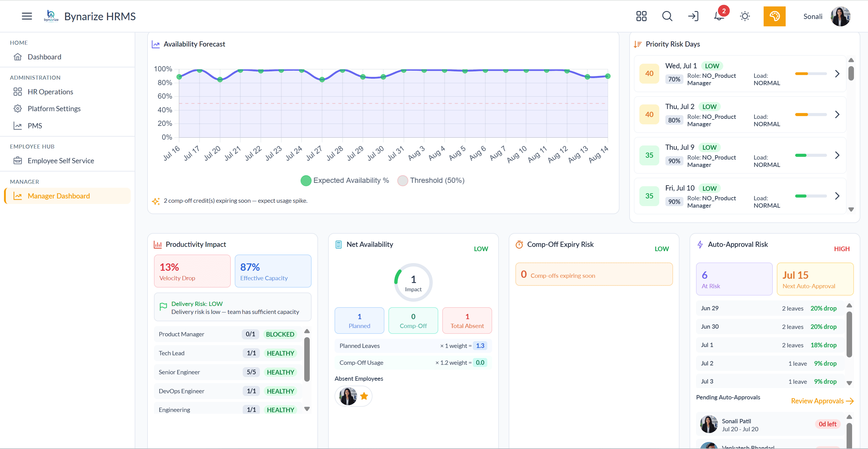Open Dashboard in sidebar
Image resolution: width=868 pixels, height=449 pixels.
click(67, 57)
